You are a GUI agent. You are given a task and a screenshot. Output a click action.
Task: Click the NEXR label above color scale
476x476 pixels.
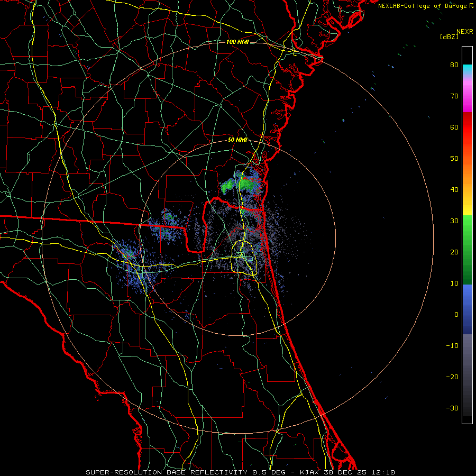(x=464, y=32)
